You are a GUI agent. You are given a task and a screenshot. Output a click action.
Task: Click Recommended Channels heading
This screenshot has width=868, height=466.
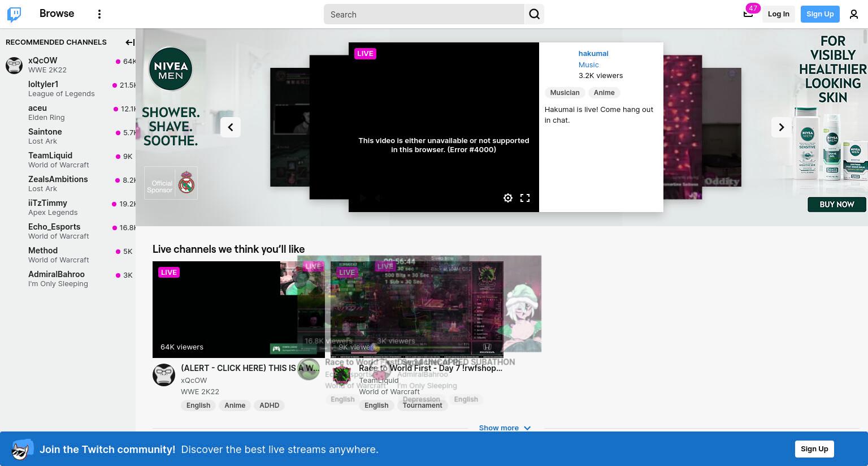[x=56, y=42]
